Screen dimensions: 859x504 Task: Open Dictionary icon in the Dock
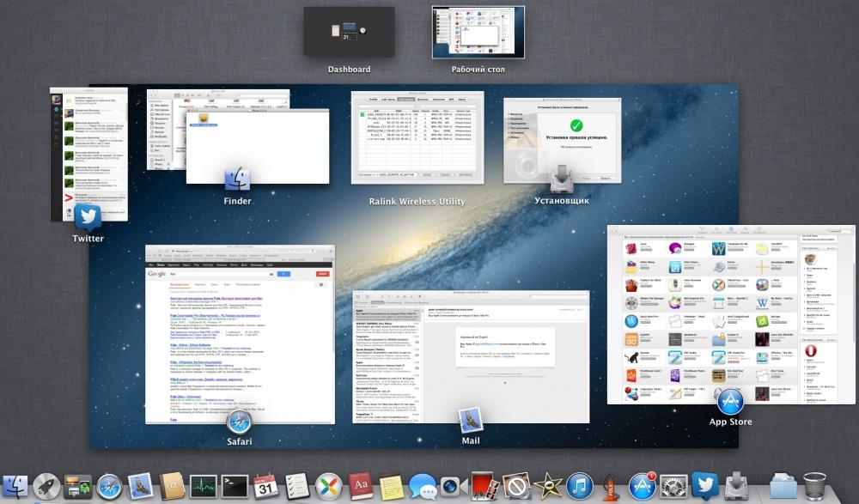pyautogui.click(x=360, y=487)
